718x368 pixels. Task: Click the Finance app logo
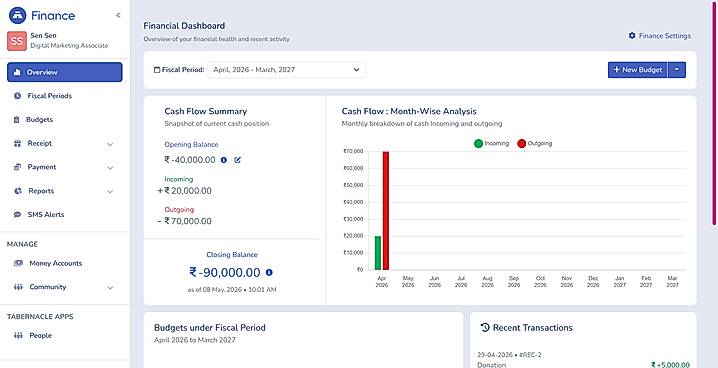[17, 16]
